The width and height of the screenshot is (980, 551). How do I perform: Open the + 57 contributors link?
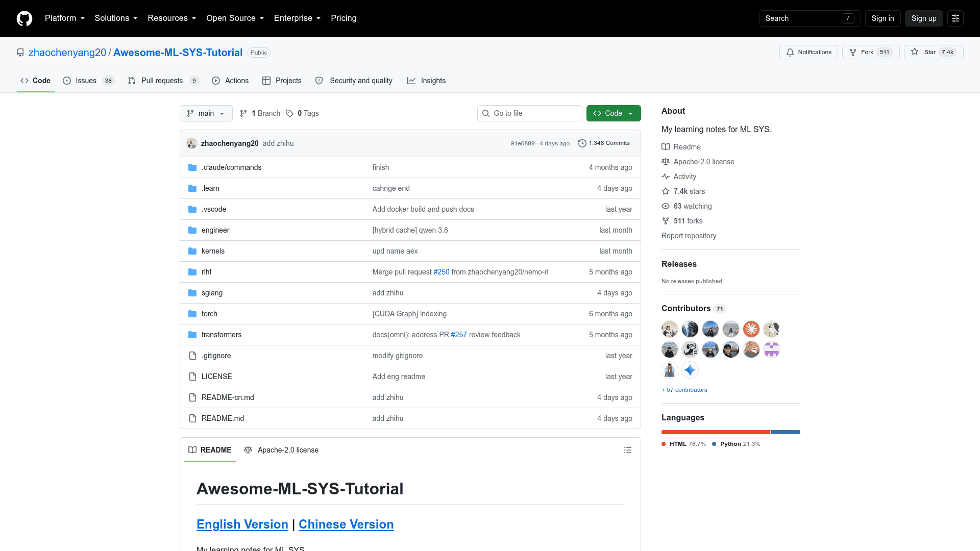click(684, 390)
